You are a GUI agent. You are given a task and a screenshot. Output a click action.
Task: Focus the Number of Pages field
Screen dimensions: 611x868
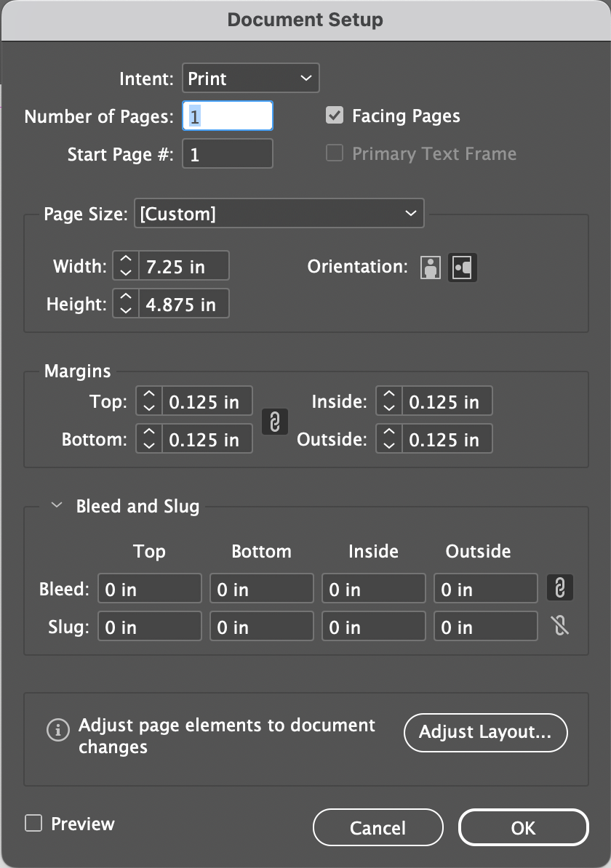[x=228, y=116]
